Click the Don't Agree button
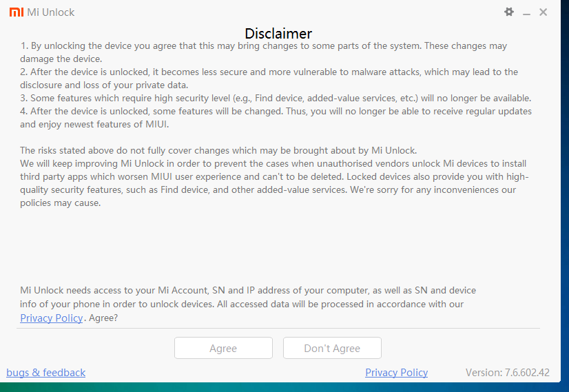 point(332,348)
